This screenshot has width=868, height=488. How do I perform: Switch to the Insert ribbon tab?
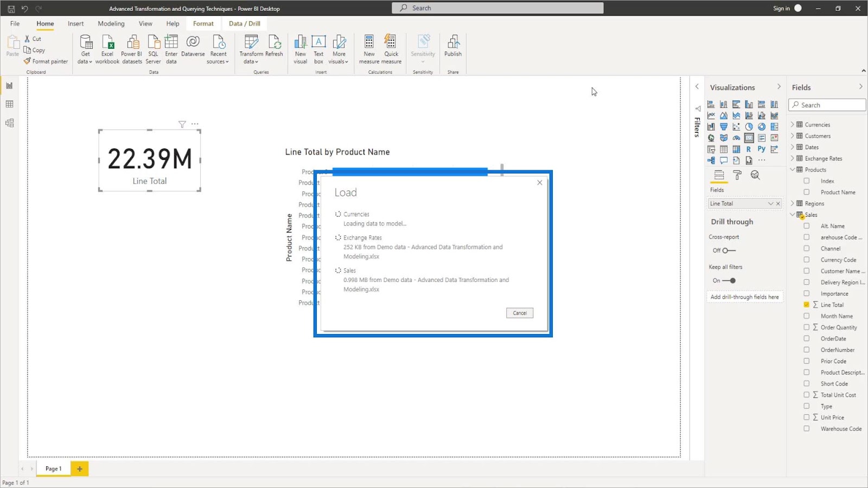pos(76,24)
